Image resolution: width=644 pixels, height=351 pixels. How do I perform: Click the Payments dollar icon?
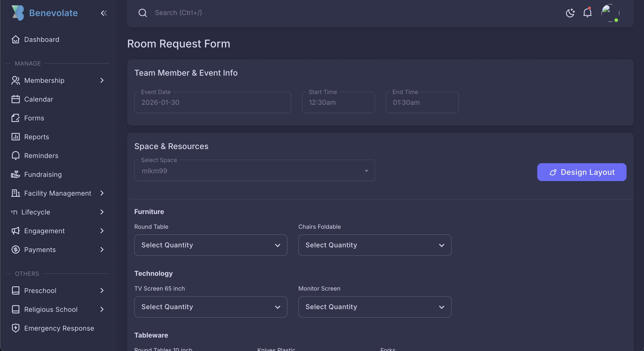(15, 249)
